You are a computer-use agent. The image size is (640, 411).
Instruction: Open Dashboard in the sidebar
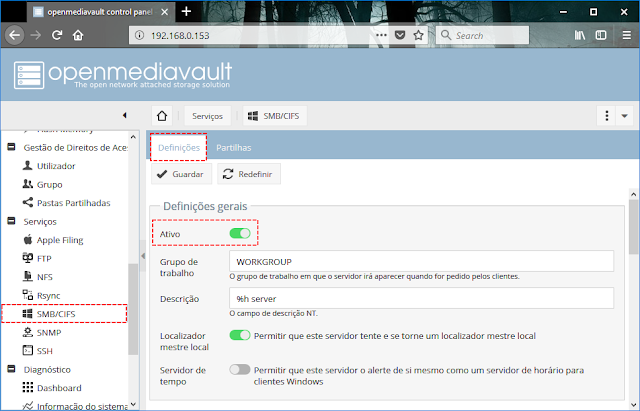click(52, 388)
